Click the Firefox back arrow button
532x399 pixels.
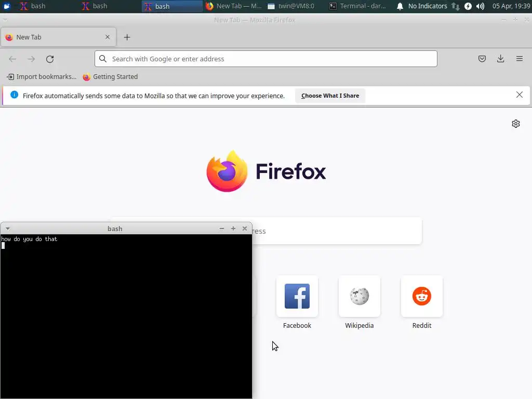tap(12, 59)
